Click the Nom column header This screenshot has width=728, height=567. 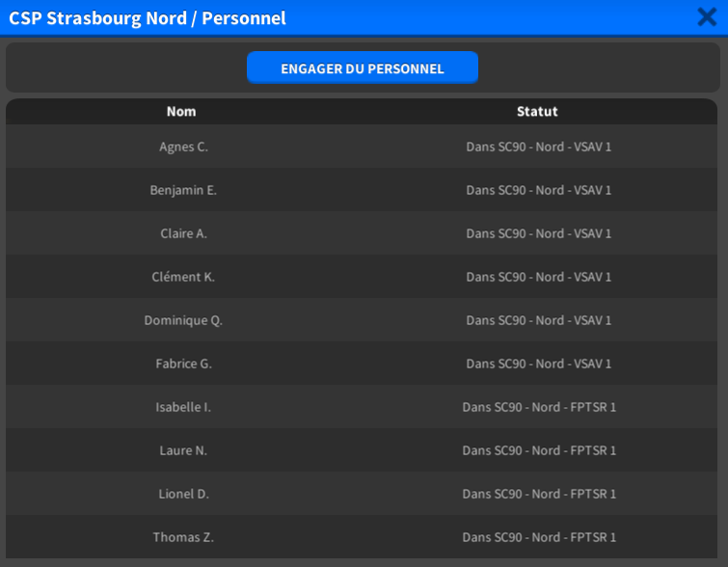[x=181, y=111]
